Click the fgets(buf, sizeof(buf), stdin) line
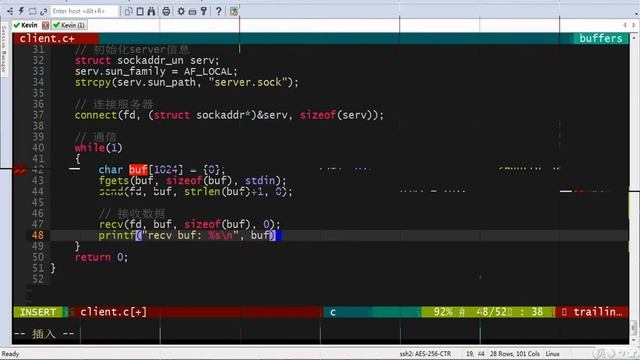 coord(193,180)
